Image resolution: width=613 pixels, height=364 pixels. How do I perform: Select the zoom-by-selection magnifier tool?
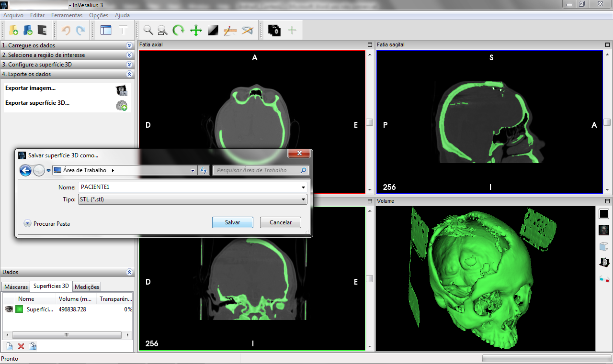point(163,31)
